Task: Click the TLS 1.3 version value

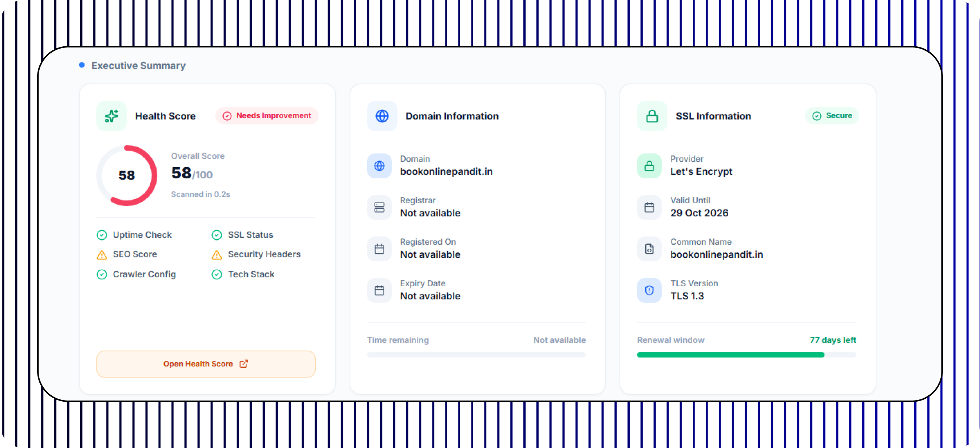Action: [687, 296]
